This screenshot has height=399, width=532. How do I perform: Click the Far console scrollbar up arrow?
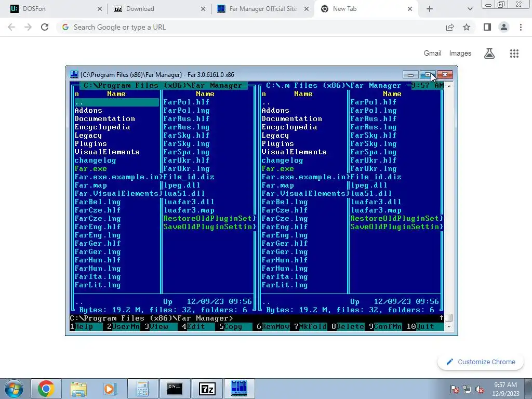coord(449,86)
